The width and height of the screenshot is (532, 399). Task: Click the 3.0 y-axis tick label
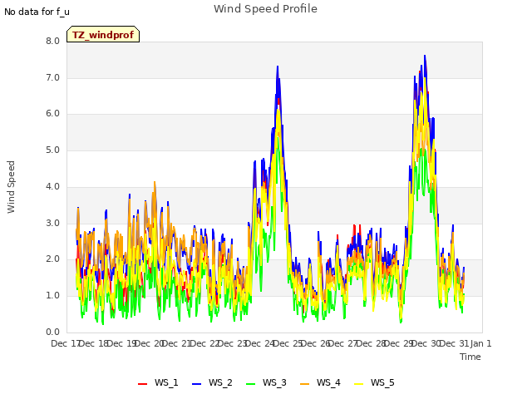click(x=52, y=224)
